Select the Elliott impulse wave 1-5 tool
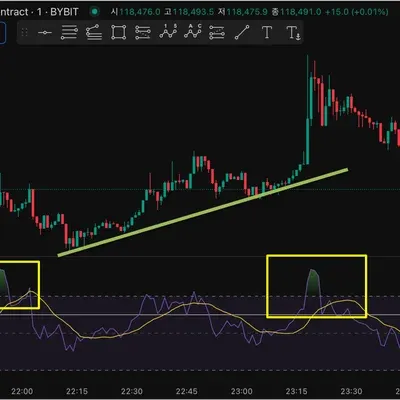This screenshot has height=400, width=400. tap(168, 32)
